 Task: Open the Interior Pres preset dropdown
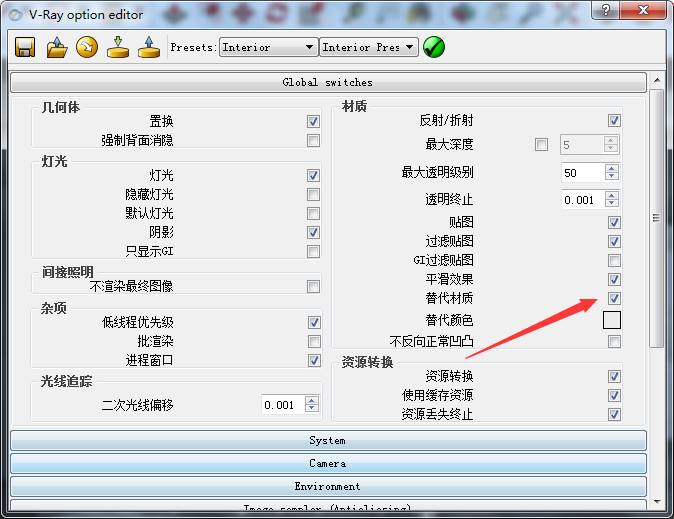coord(368,47)
